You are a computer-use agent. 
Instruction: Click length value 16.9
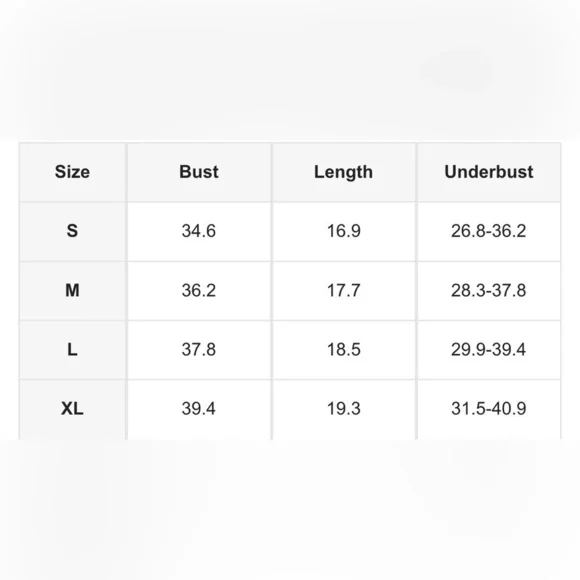point(344,231)
